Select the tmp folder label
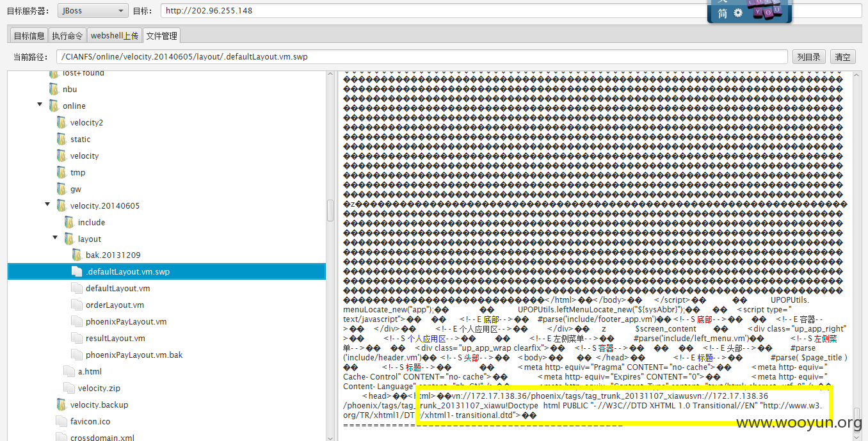 pos(77,172)
